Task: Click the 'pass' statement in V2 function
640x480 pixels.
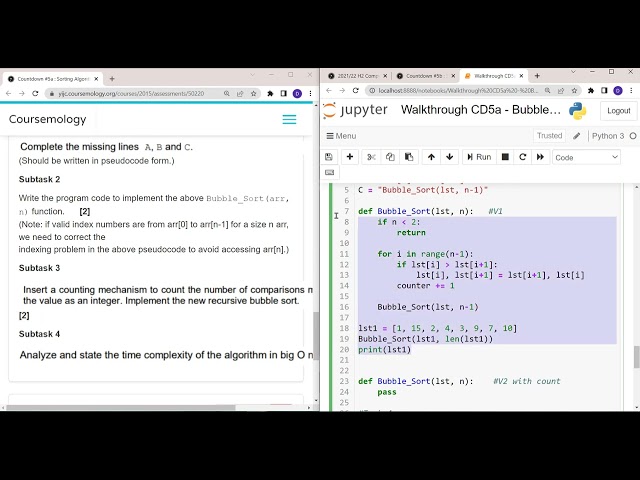Action: click(387, 392)
